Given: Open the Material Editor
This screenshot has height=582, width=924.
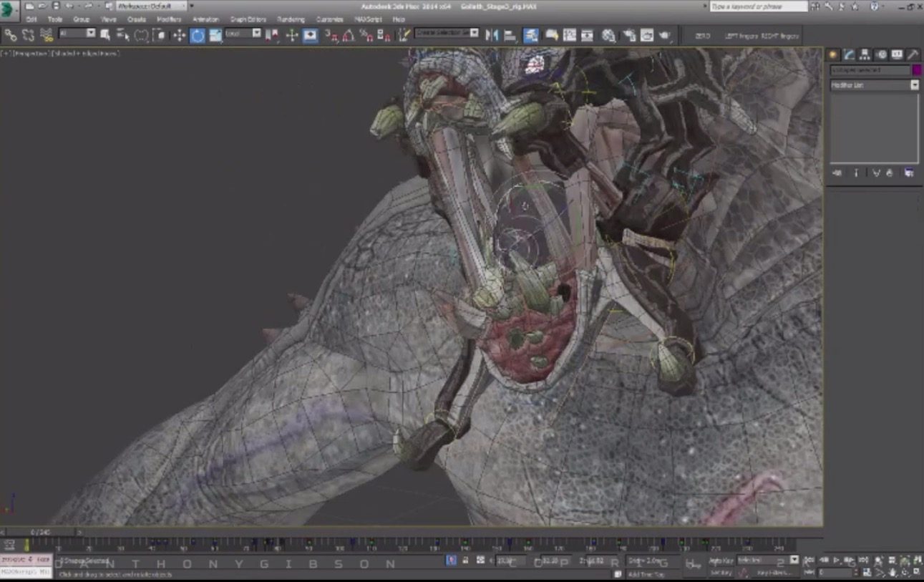Looking at the screenshot, I should pos(608,34).
